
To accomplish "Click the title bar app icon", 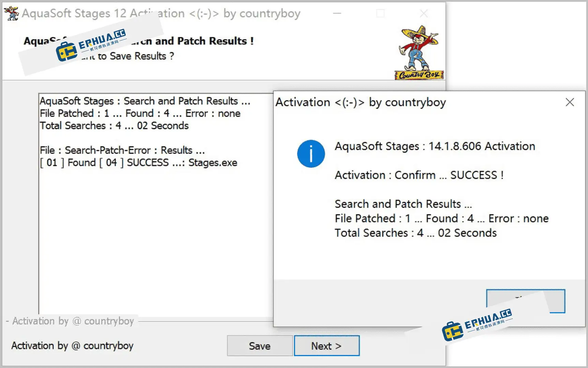I will (12, 14).
